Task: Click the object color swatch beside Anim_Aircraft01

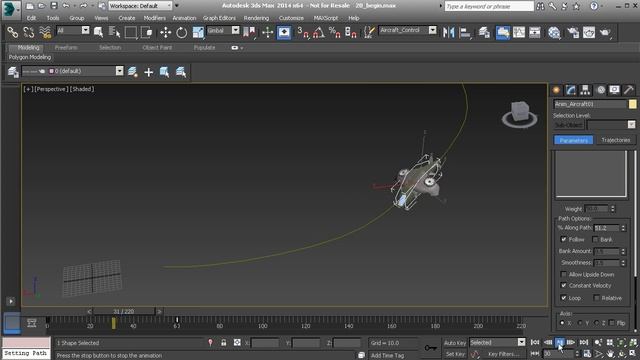Action: pos(632,104)
